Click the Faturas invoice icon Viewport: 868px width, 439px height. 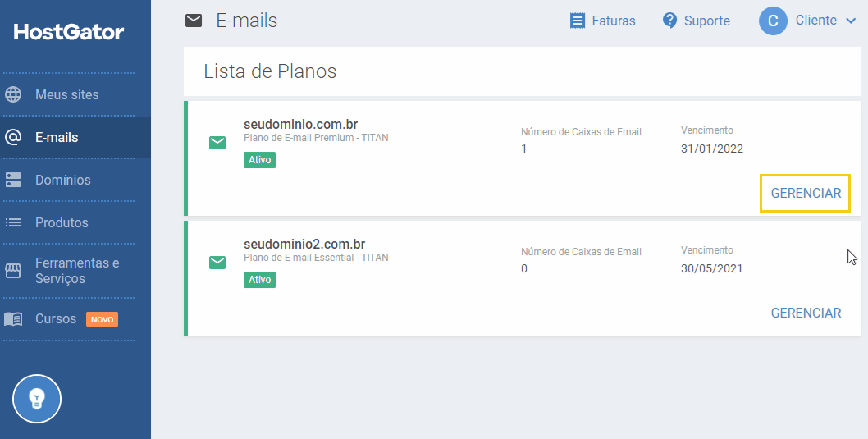point(578,21)
